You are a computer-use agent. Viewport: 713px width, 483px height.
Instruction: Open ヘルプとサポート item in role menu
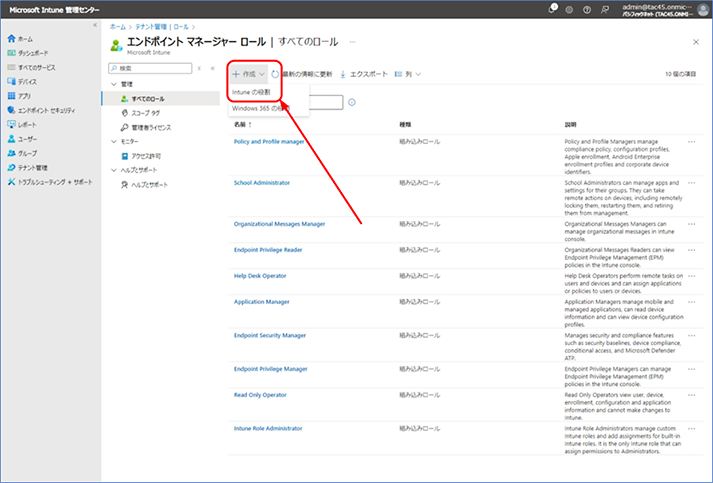[x=144, y=185]
